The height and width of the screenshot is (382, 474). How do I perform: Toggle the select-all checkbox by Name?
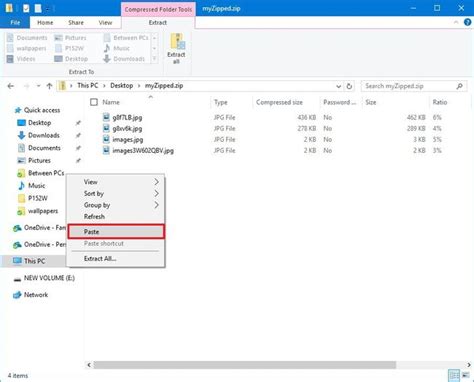click(x=94, y=102)
